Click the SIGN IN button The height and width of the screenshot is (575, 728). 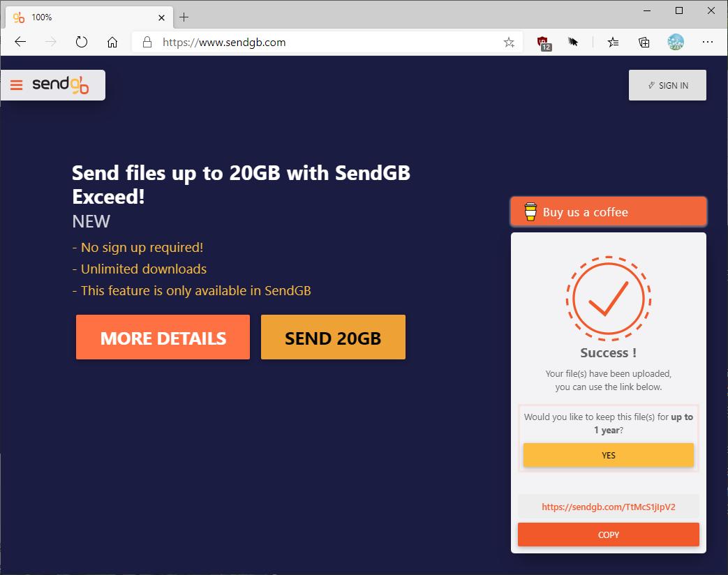667,85
